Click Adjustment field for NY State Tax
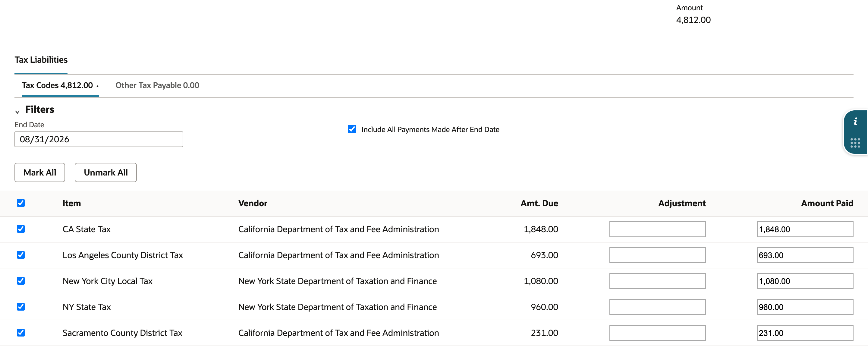The width and height of the screenshot is (868, 351). pos(657,307)
